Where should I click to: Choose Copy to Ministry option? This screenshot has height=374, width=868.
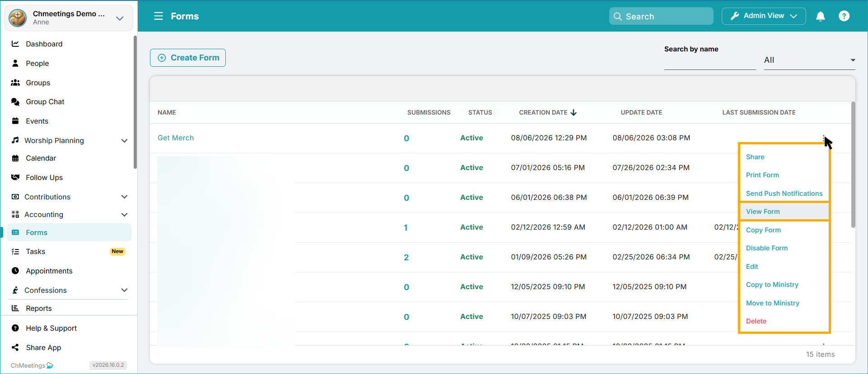click(784, 285)
